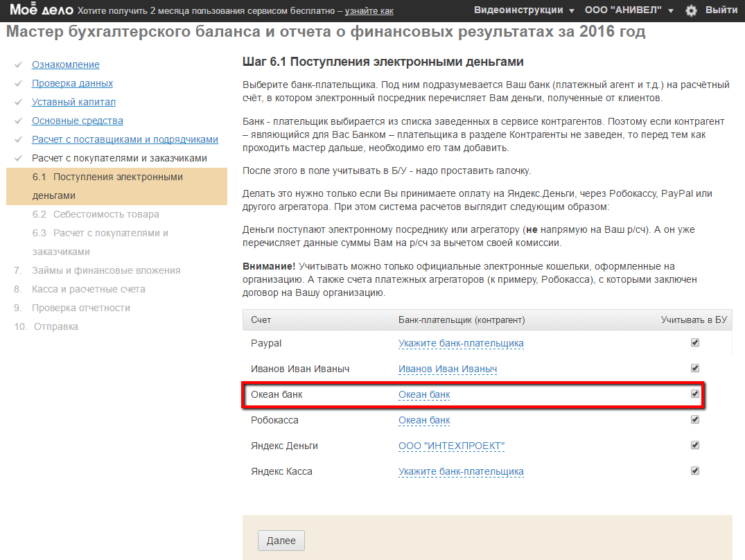The height and width of the screenshot is (560, 745).
Task: Select payer bank for Яндекс Касса
Action: 461,471
